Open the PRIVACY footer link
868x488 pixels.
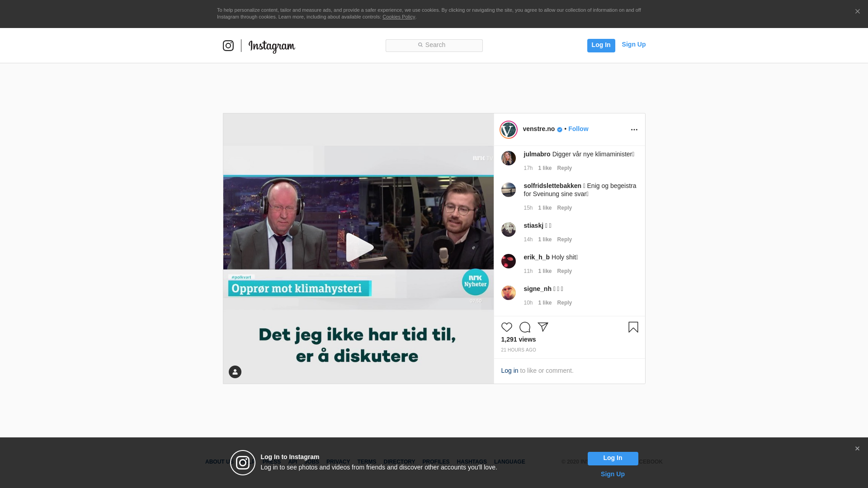pyautogui.click(x=338, y=462)
